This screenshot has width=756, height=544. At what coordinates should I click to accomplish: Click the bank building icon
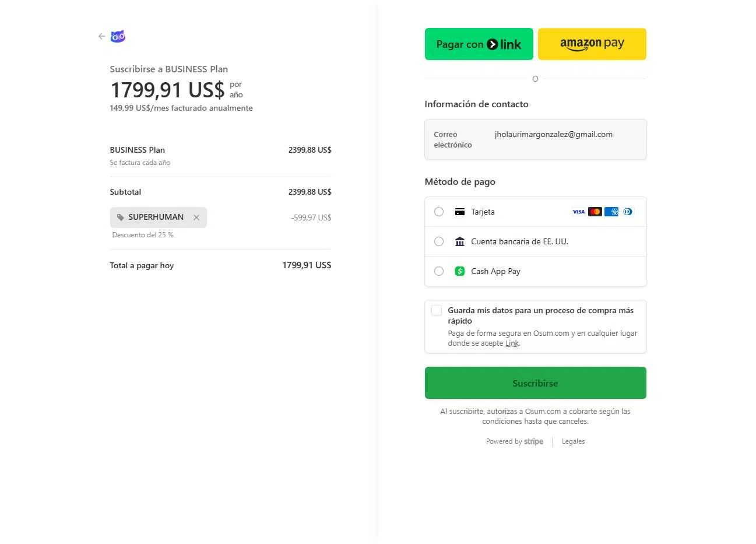460,241
